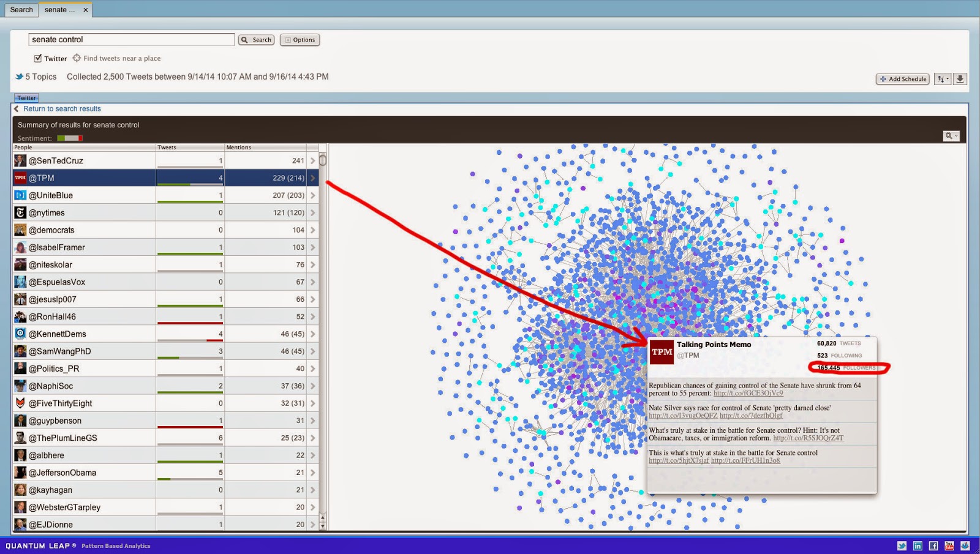This screenshot has height=554, width=980.
Task: Expand details for the @TPM row
Action: (x=313, y=178)
